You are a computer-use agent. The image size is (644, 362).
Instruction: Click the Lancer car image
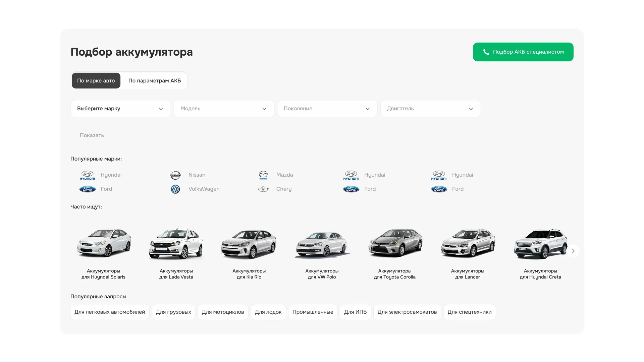point(468,243)
